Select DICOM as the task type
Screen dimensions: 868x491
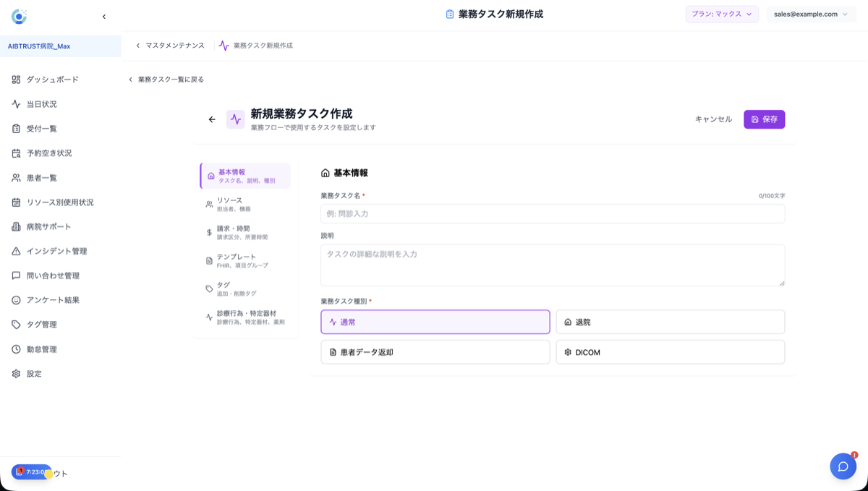[x=670, y=351]
